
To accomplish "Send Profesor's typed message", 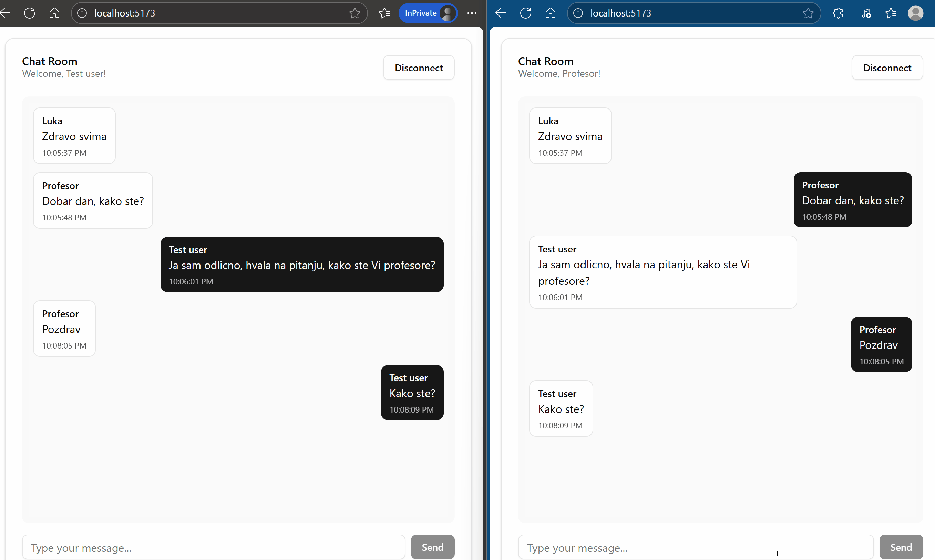I will point(901,547).
